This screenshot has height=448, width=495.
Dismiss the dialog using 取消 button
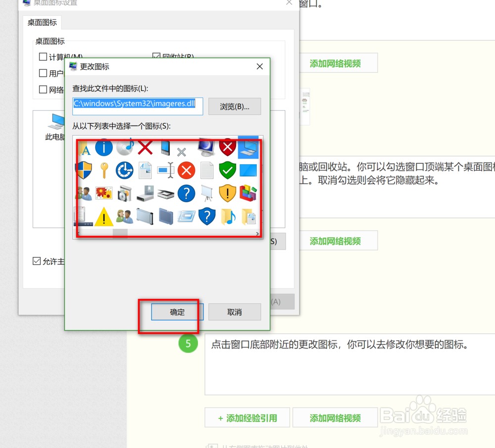pyautogui.click(x=235, y=312)
